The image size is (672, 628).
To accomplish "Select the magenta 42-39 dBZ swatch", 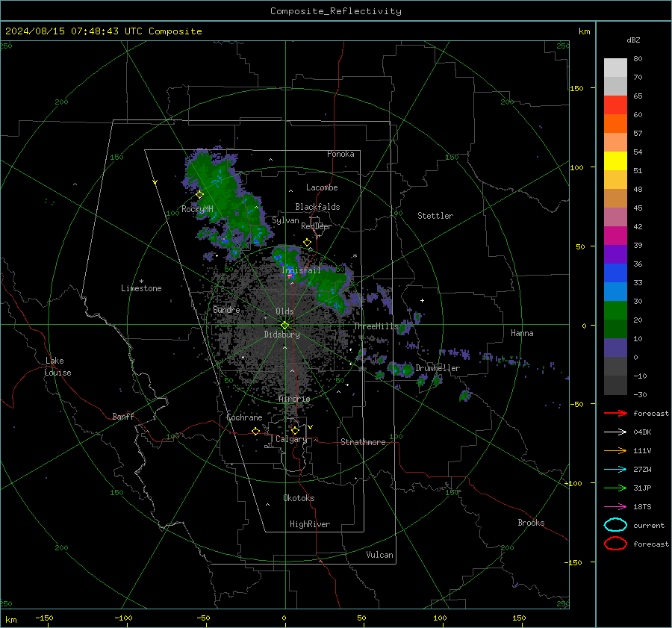I will point(615,236).
